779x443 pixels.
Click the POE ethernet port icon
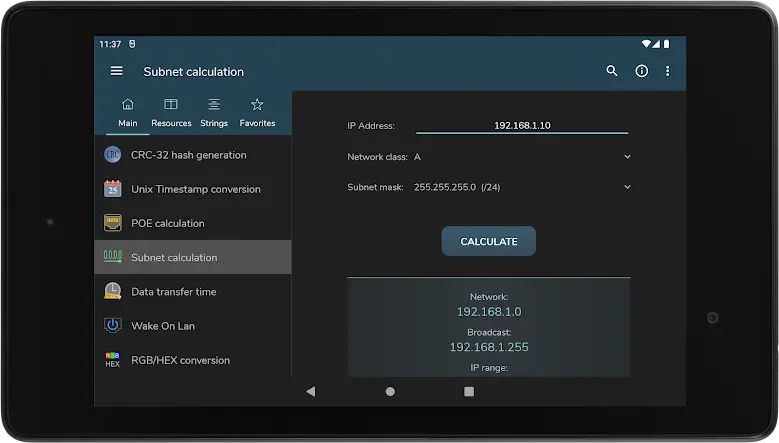click(x=113, y=223)
